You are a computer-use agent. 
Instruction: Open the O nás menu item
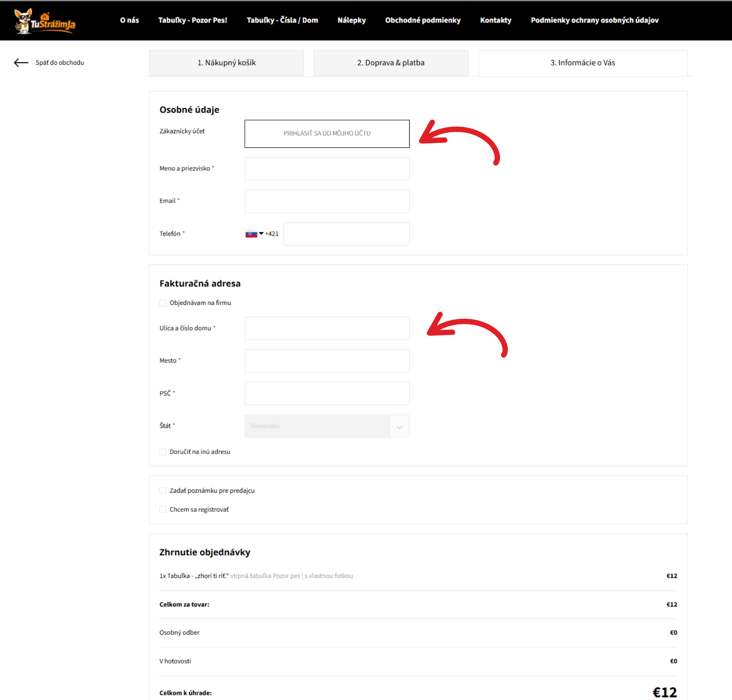click(129, 20)
